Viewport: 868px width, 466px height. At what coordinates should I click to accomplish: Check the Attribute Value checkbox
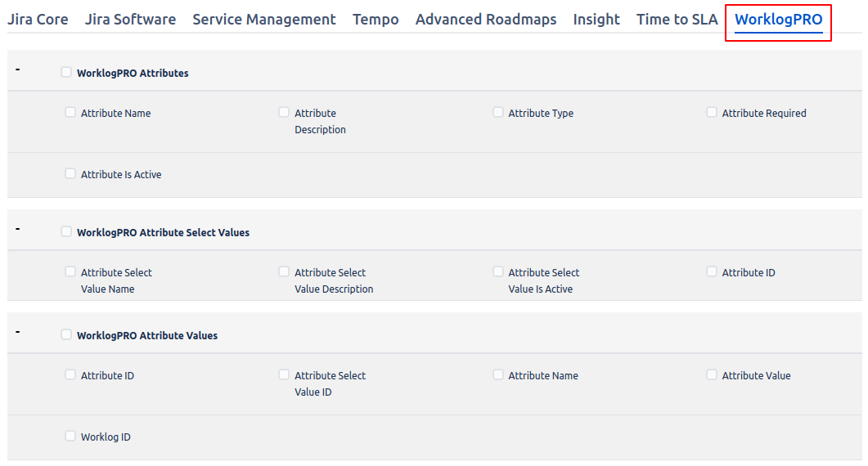(x=712, y=374)
